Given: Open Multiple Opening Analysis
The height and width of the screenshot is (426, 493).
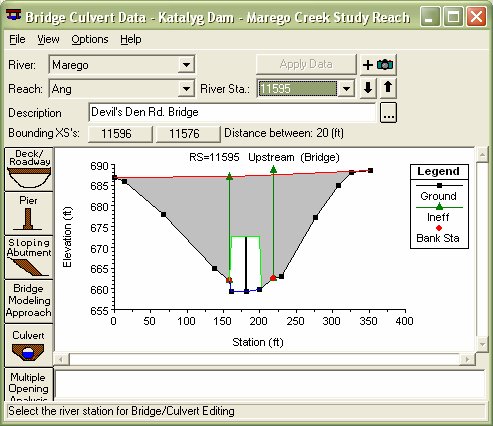Looking at the screenshot, I should pyautogui.click(x=29, y=384).
